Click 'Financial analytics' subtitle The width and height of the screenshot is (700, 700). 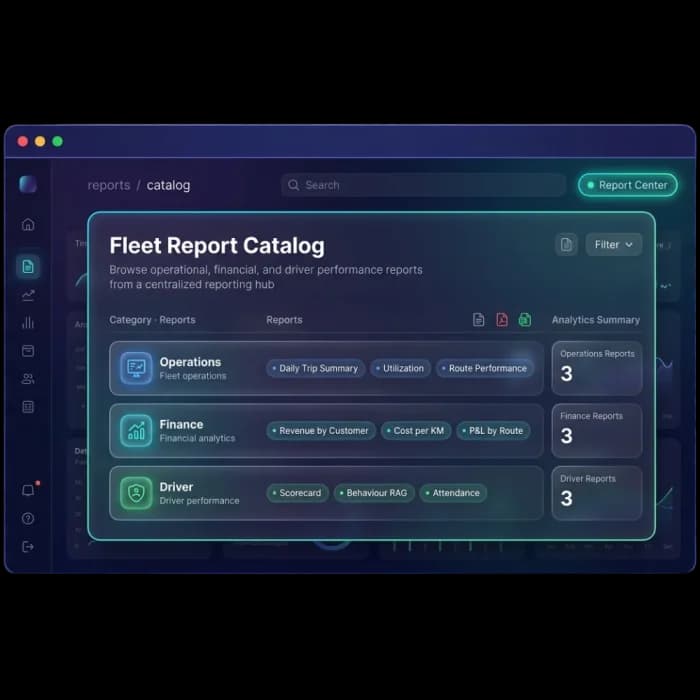tap(197, 438)
